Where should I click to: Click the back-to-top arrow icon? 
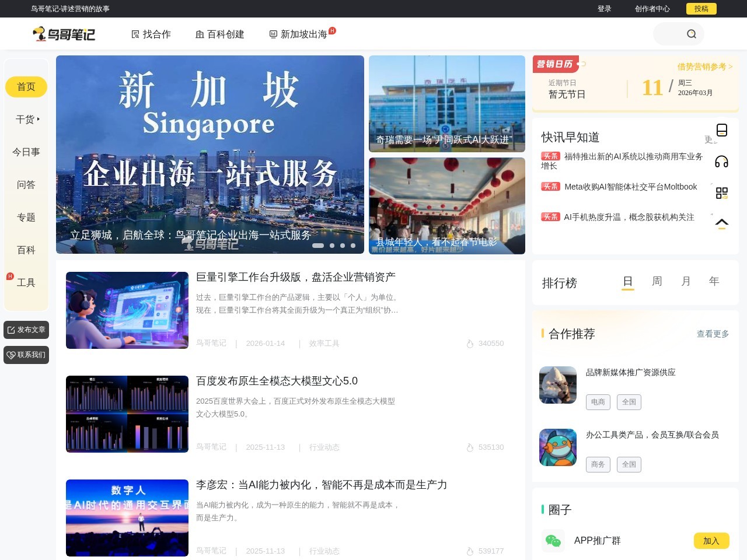tap(722, 223)
